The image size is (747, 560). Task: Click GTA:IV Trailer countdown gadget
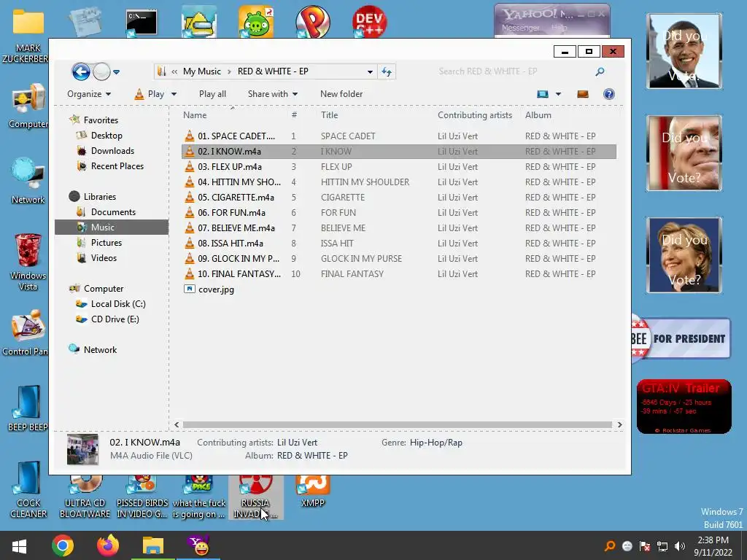(x=684, y=406)
